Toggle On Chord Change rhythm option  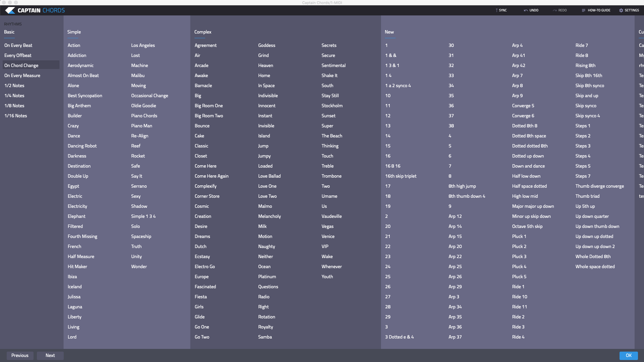(x=21, y=65)
